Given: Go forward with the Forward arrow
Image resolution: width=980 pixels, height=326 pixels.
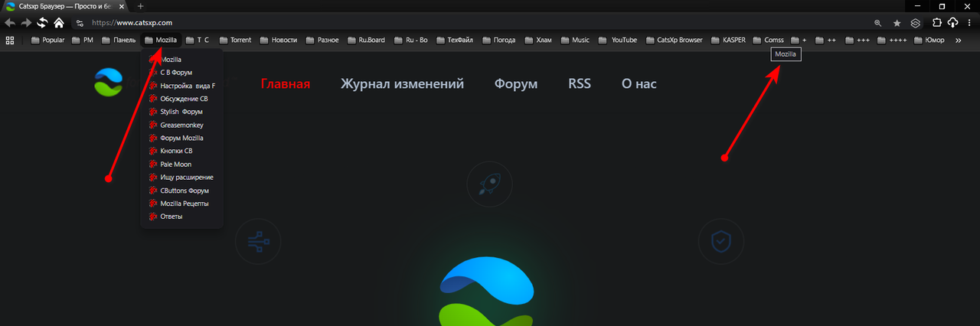Looking at the screenshot, I should coord(26,23).
